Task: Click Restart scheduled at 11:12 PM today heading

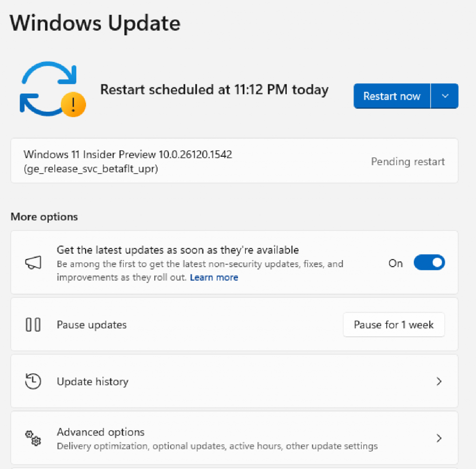Action: (214, 90)
